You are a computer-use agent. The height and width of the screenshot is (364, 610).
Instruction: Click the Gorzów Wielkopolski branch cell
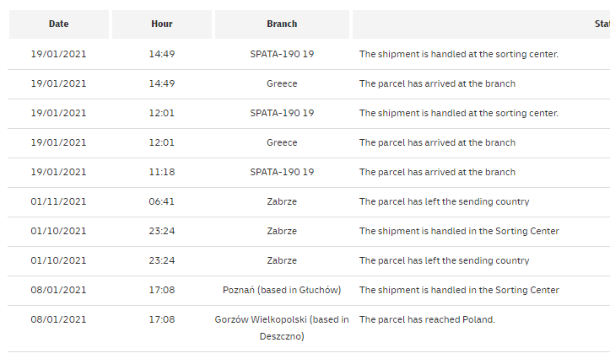click(x=282, y=328)
